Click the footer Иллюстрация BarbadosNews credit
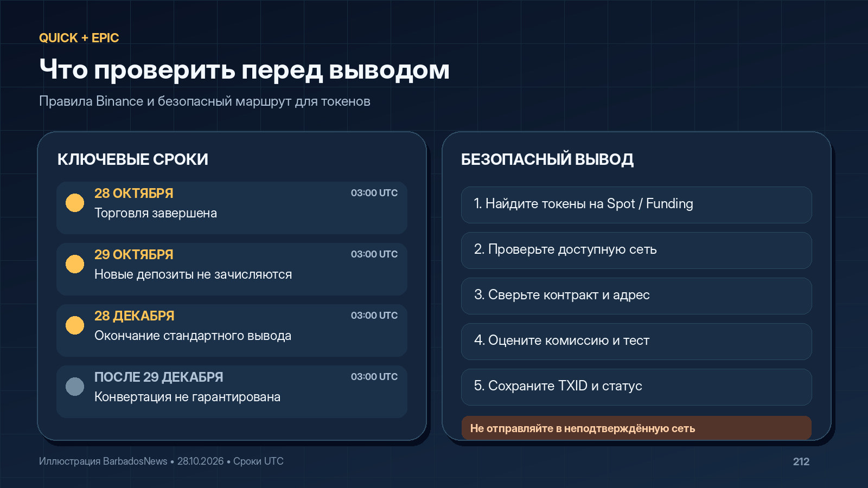Image resolution: width=868 pixels, height=488 pixels. tap(161, 461)
